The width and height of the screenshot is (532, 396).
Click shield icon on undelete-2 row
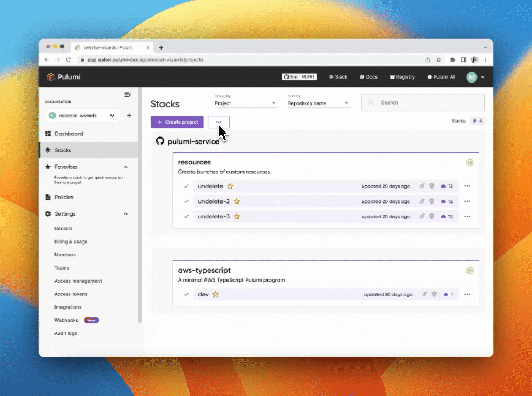tap(431, 201)
